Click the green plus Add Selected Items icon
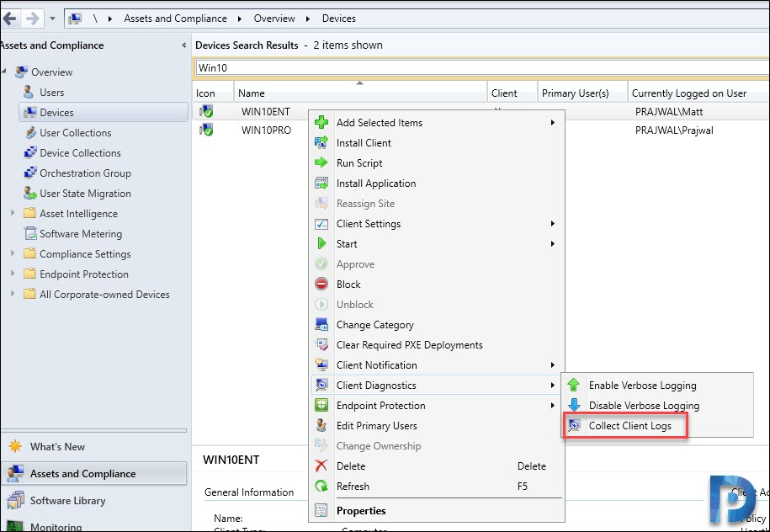Screen dimensions: 770x532 pos(321,122)
